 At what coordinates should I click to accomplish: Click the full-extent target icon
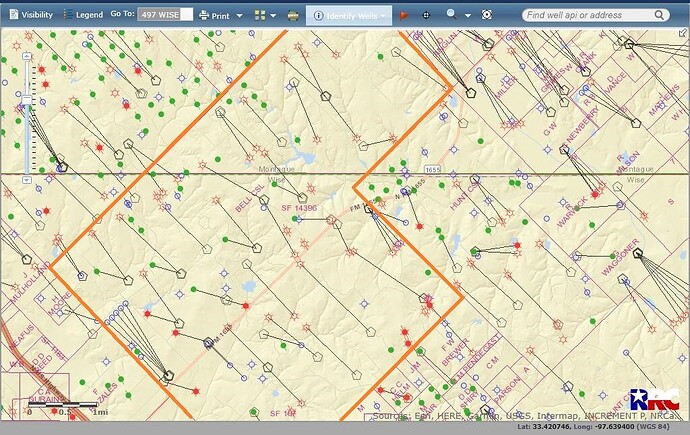click(487, 16)
